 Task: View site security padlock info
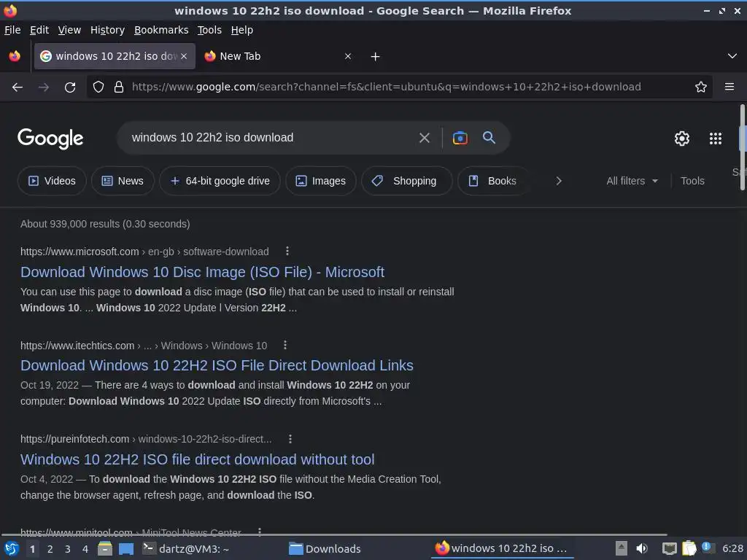coord(119,87)
